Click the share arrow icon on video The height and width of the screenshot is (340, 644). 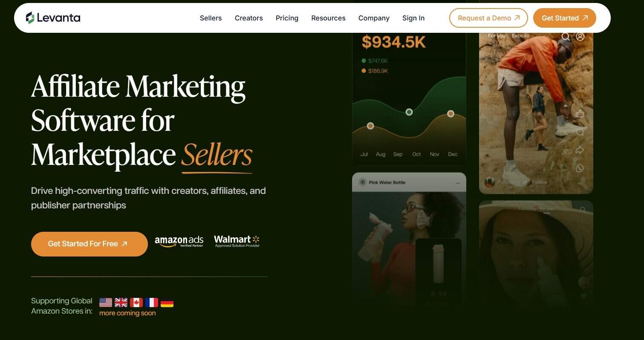[x=580, y=150]
